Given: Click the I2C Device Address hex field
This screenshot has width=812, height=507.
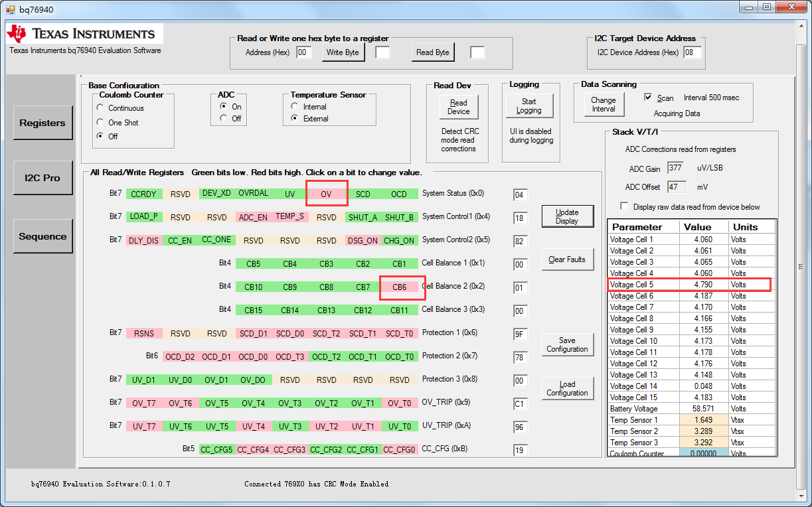Looking at the screenshot, I should point(692,52).
